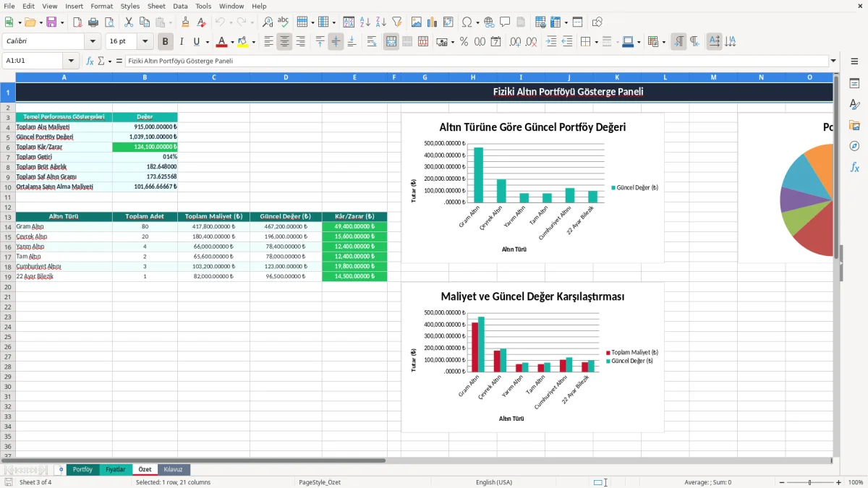The image size is (868, 488).
Task: Apply the yellow Background Color swatch
Action: (x=242, y=42)
